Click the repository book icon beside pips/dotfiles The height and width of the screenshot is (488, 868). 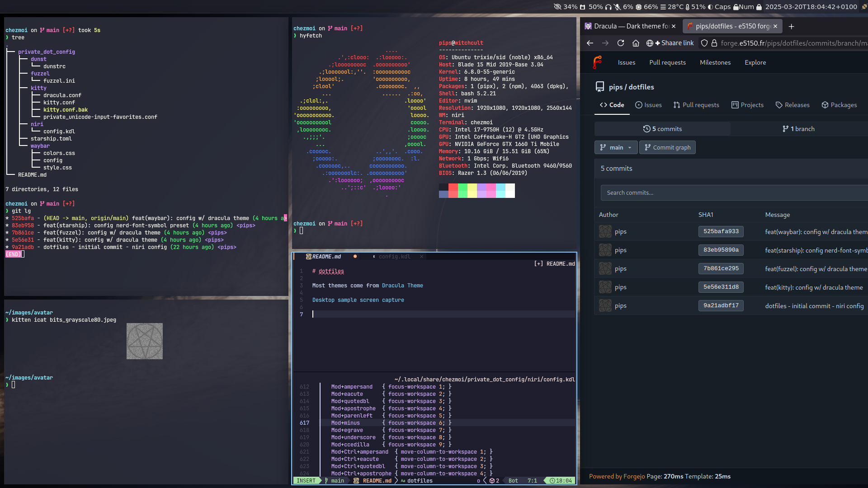pyautogui.click(x=600, y=86)
